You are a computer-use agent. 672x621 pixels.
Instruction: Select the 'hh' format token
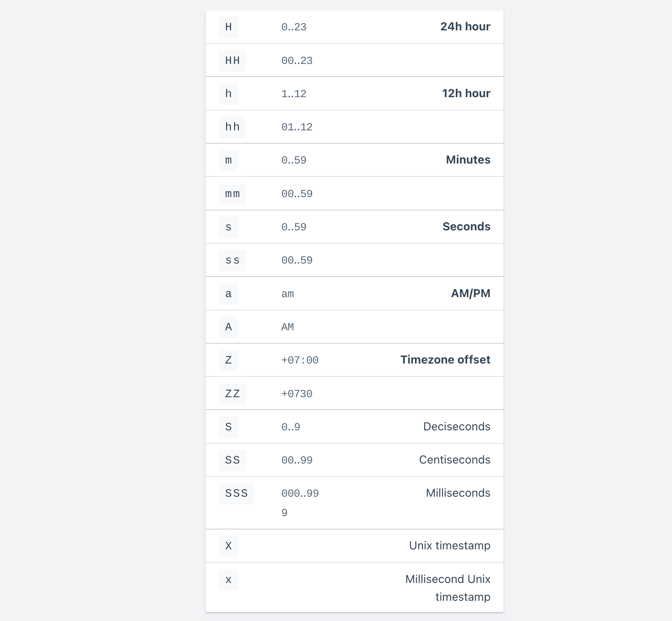232,127
